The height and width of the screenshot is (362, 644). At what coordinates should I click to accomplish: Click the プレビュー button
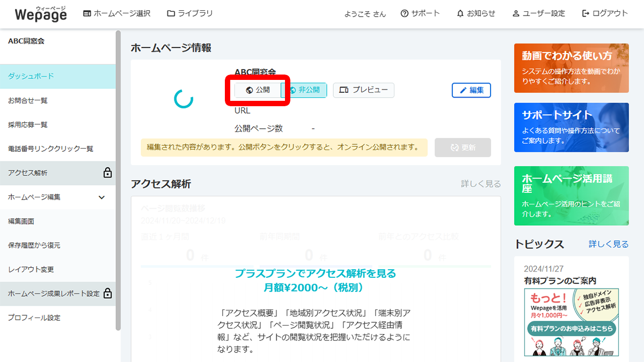(x=363, y=90)
